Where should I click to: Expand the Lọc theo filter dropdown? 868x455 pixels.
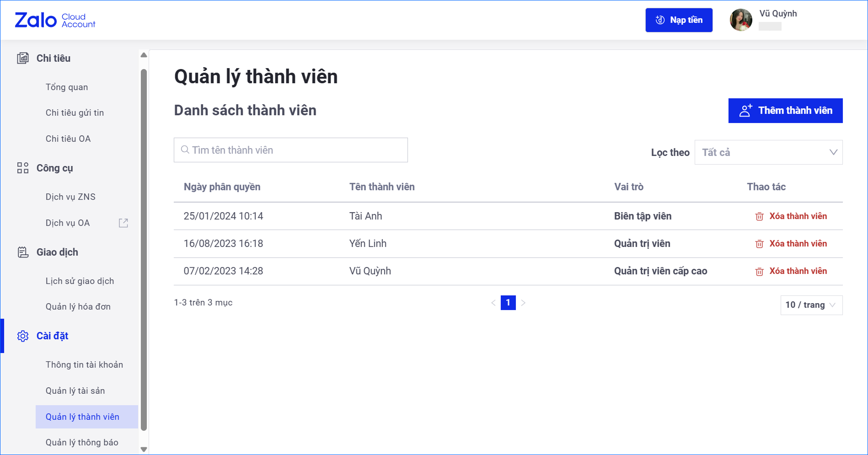click(768, 152)
